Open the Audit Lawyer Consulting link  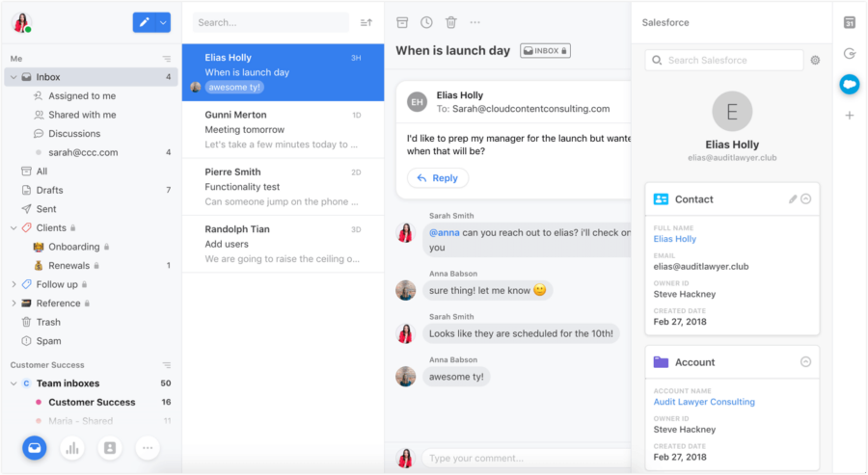click(704, 402)
